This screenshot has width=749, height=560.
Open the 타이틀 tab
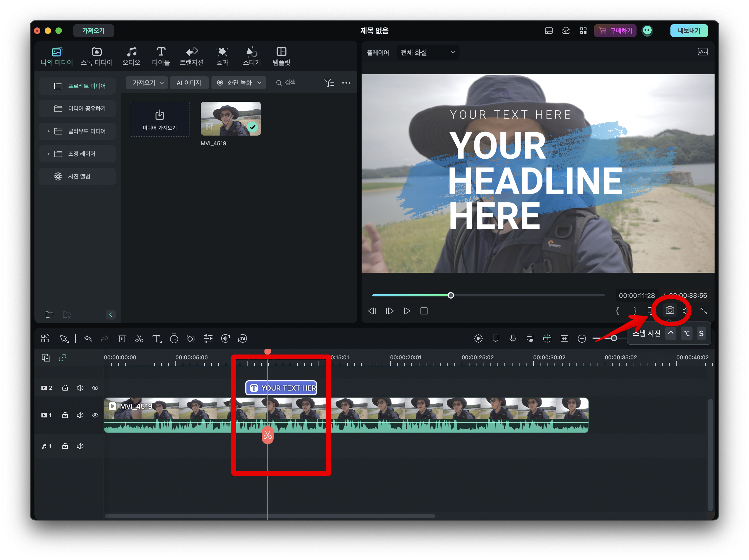(x=161, y=56)
